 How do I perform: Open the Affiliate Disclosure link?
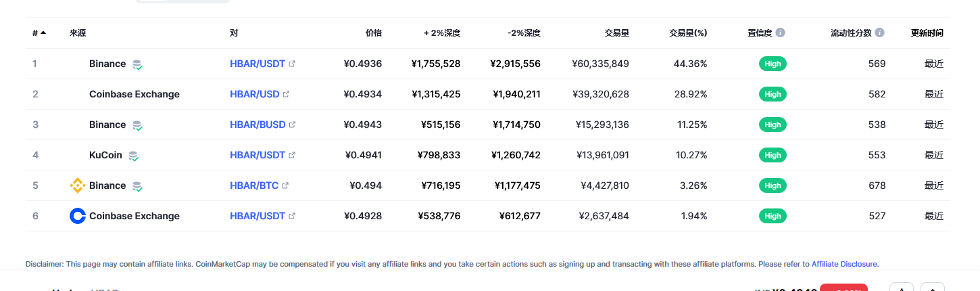click(x=844, y=264)
